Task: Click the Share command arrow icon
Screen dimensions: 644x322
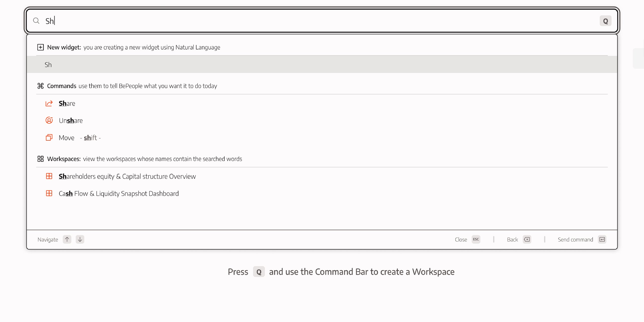Action: pos(49,103)
